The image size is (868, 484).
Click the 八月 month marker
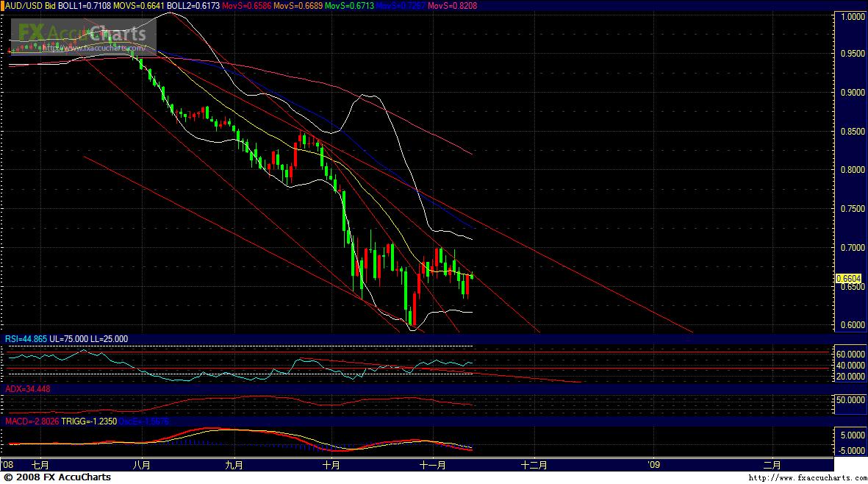pos(142,465)
